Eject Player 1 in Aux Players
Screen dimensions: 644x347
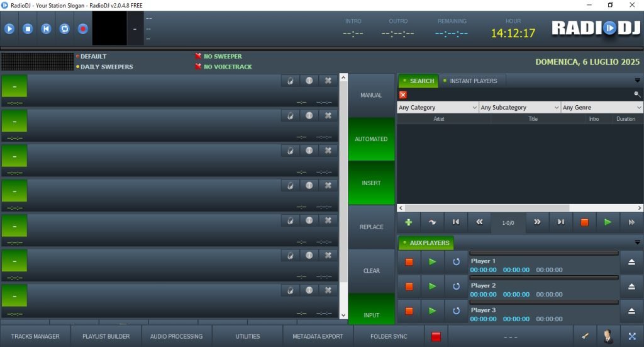(x=631, y=261)
